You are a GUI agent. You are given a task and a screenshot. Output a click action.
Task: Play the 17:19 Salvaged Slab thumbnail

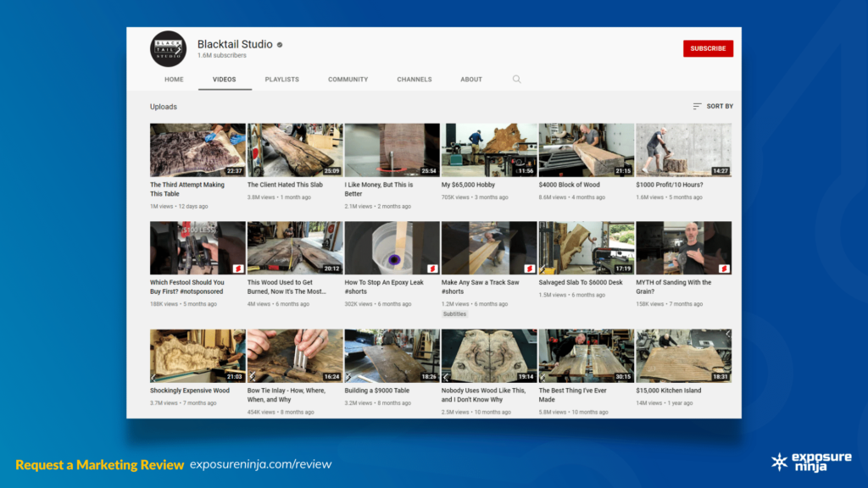point(587,248)
